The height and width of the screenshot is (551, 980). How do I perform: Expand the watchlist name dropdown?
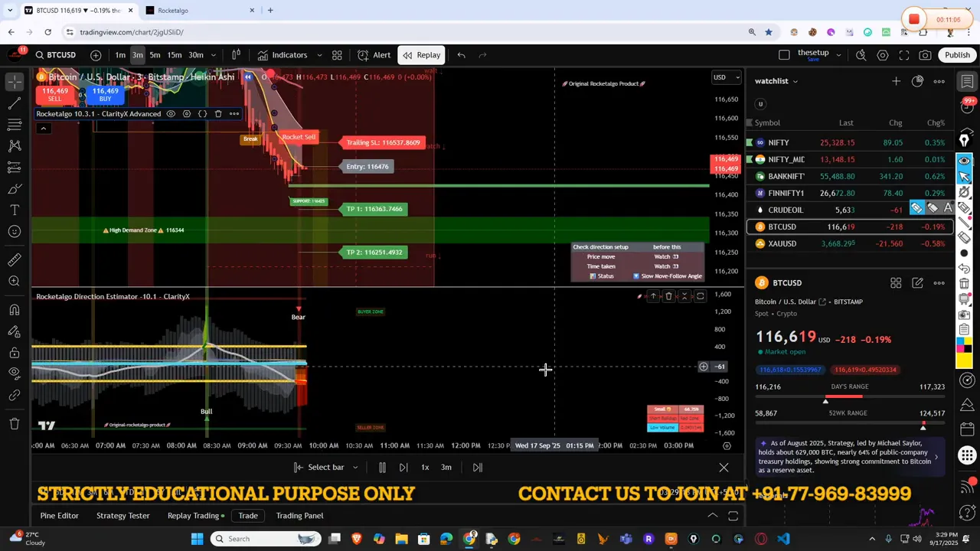[795, 81]
